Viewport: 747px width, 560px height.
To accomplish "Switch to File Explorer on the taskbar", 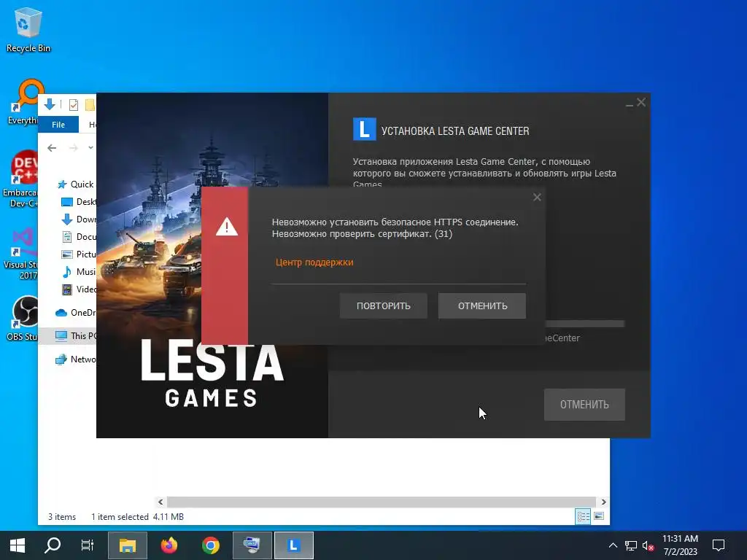I will click(128, 545).
